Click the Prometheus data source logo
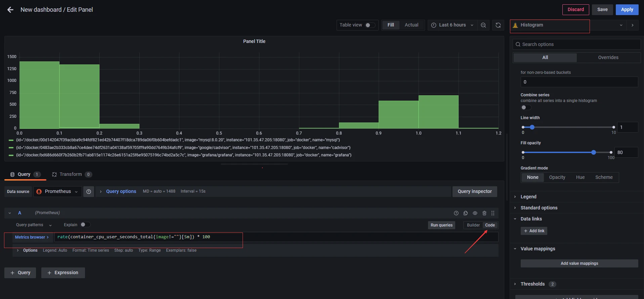This screenshot has height=299, width=644. 39,192
